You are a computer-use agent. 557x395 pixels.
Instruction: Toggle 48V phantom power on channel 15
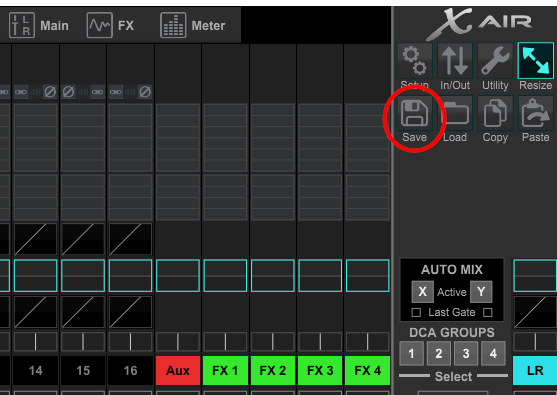coord(83,92)
